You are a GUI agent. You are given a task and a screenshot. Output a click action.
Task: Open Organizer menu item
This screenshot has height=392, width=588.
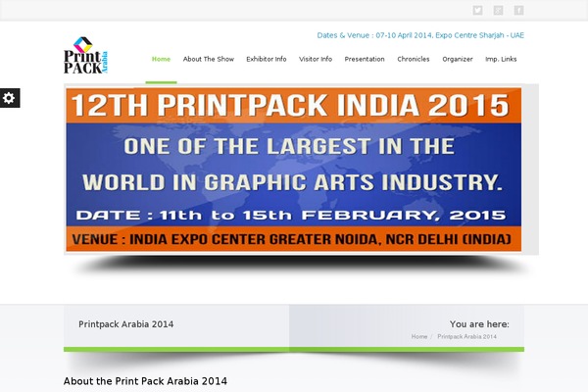click(458, 59)
